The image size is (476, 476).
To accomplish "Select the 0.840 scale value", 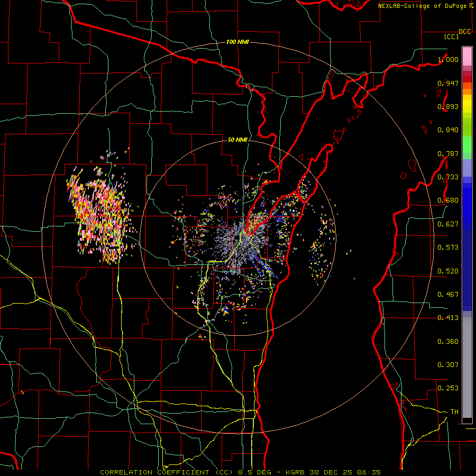I will (448, 130).
